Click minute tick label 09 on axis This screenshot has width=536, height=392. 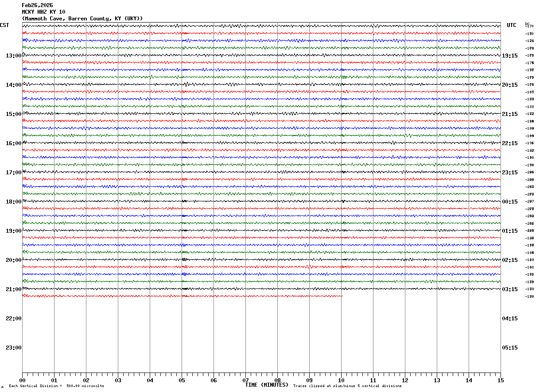309,380
